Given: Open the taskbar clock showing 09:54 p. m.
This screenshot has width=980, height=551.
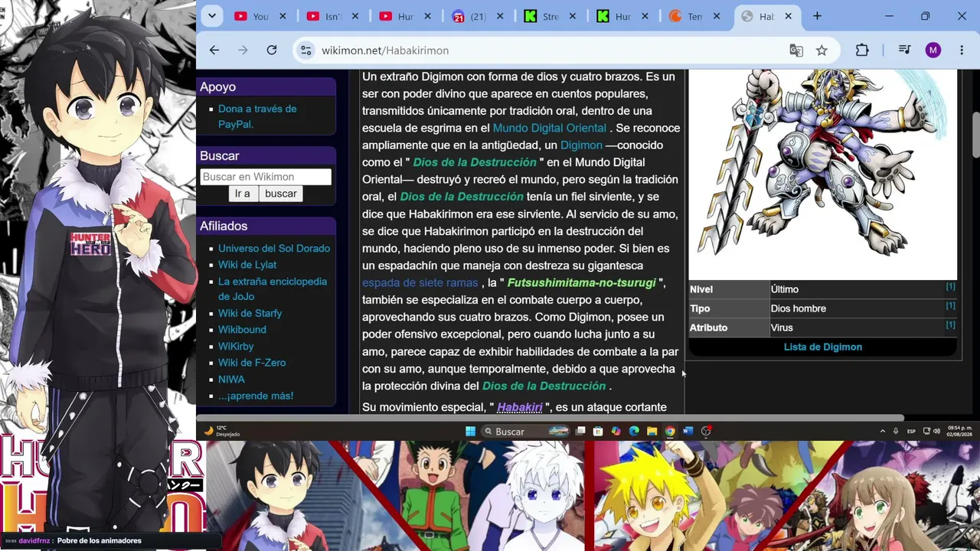Looking at the screenshot, I should 960,431.
